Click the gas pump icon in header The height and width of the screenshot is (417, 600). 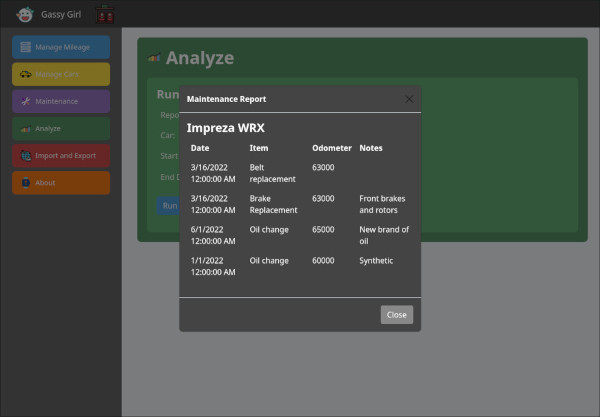105,15
